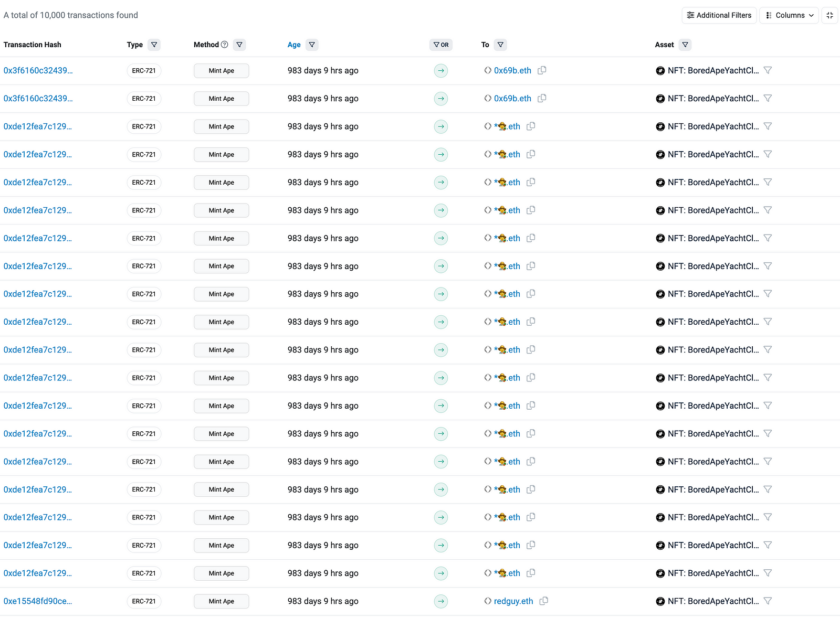This screenshot has width=840, height=618.
Task: Open first transaction 0x3f6160c32439 link
Action: pos(38,70)
